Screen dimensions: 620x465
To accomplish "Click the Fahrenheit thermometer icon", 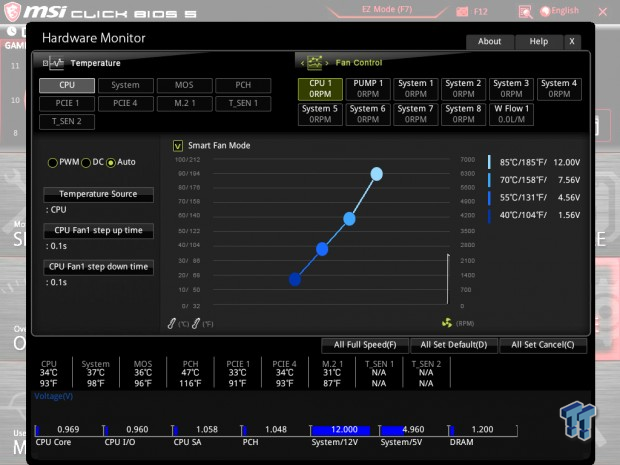I will coord(196,323).
